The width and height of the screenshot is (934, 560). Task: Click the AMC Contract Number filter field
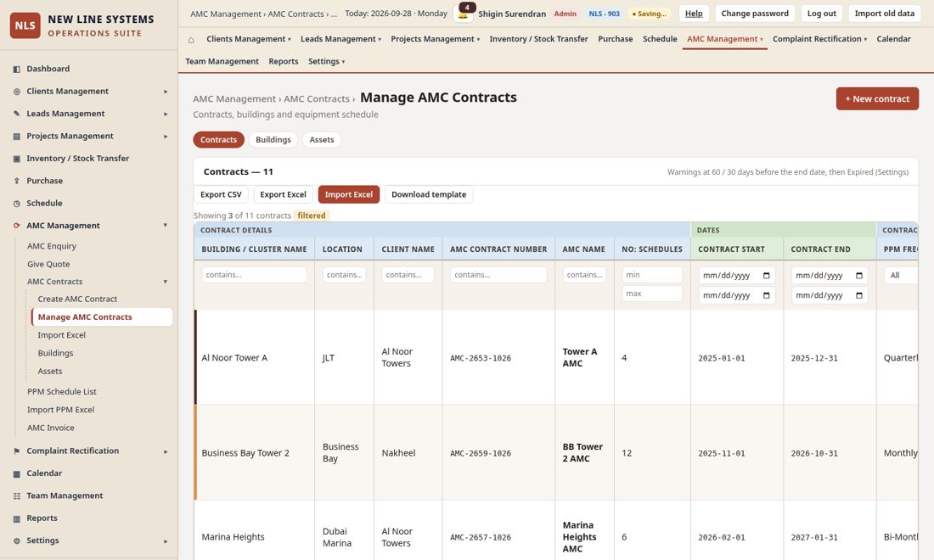pyautogui.click(x=498, y=275)
